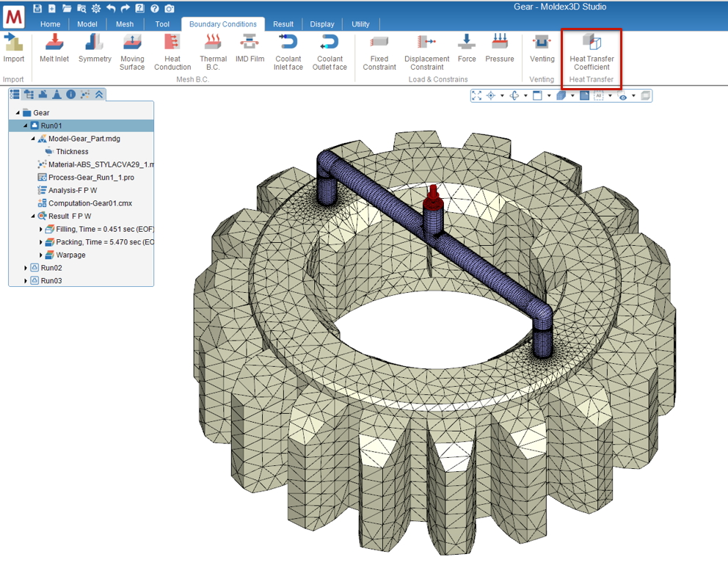
Task: Click the IMD Film tool
Action: click(250, 48)
